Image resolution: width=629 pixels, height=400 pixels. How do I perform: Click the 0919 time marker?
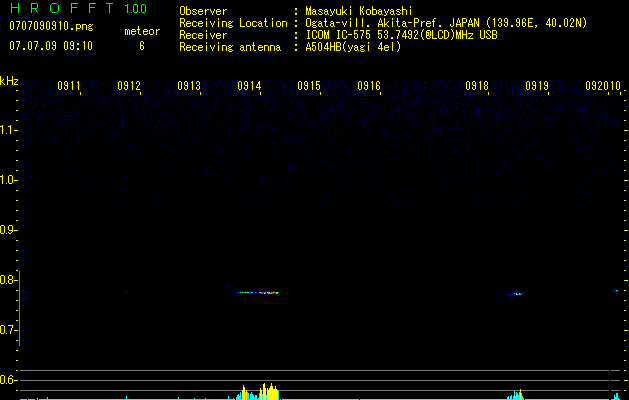537,86
